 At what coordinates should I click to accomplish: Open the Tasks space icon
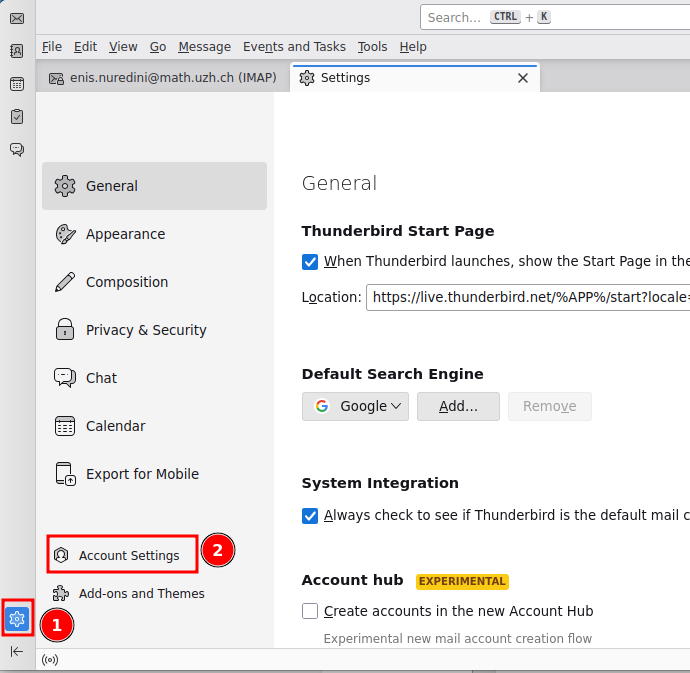17,117
